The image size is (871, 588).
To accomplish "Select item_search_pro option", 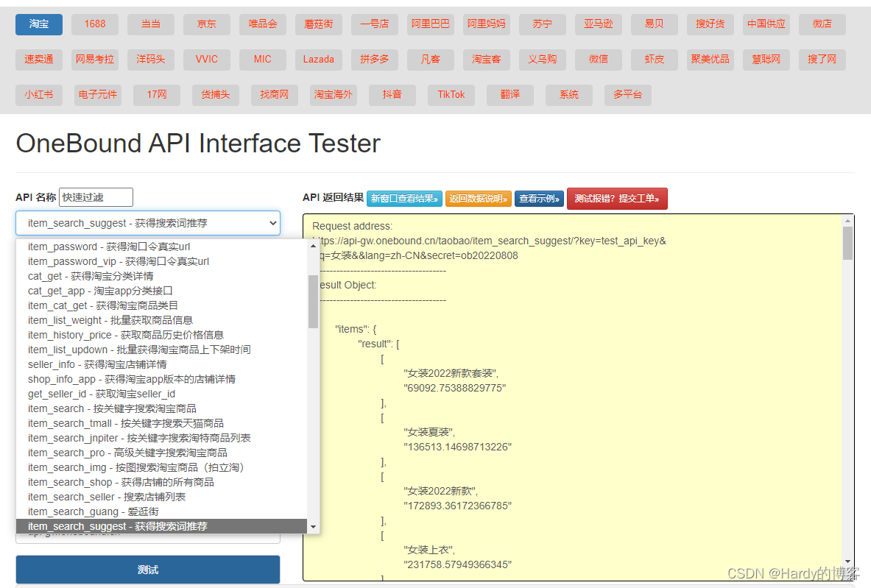I will (162, 453).
